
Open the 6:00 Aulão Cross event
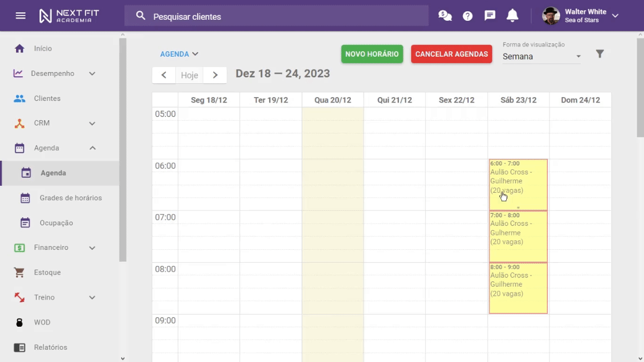pyautogui.click(x=517, y=182)
